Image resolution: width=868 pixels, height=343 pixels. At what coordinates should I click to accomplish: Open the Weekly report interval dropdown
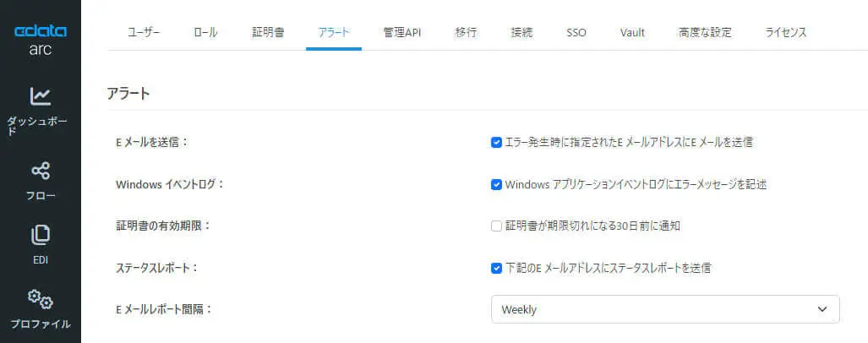[665, 309]
